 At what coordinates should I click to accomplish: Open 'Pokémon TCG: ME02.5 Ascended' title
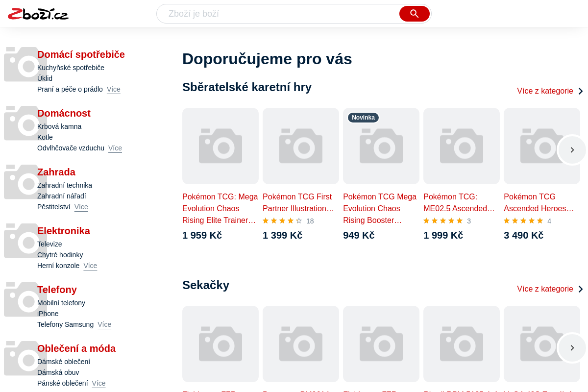click(459, 203)
